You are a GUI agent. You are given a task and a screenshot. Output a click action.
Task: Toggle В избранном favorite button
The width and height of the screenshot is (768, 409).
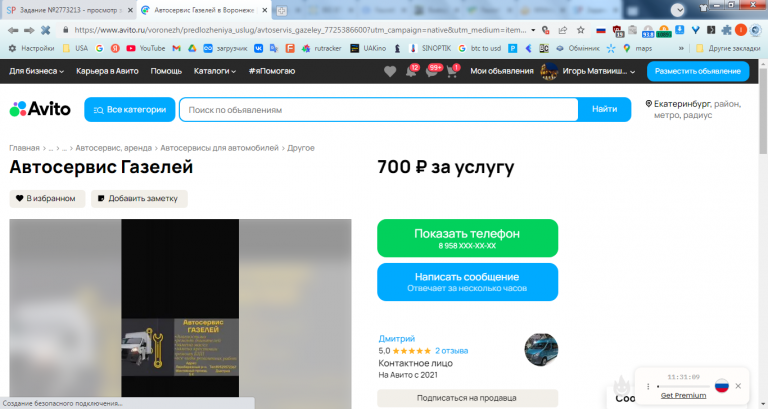(x=47, y=198)
